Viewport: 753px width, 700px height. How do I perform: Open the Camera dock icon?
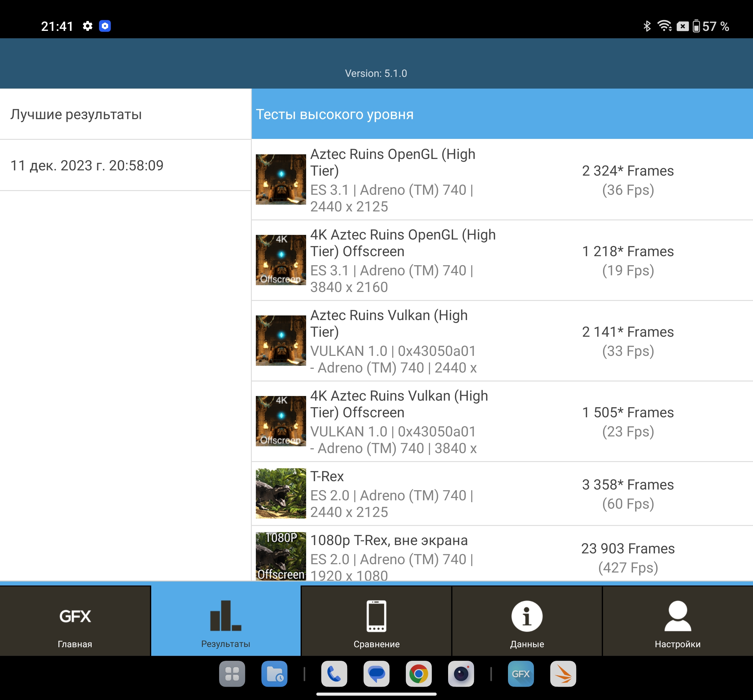point(461,674)
